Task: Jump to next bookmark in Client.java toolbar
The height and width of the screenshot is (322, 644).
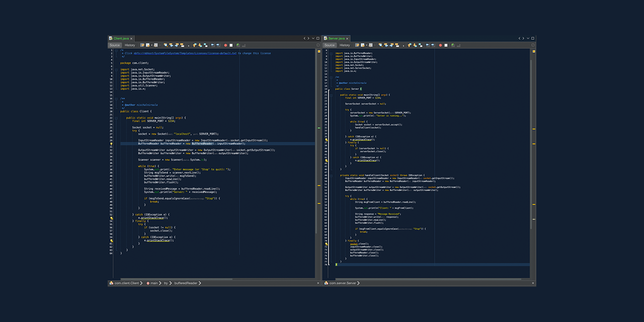Action: pyautogui.click(x=200, y=45)
